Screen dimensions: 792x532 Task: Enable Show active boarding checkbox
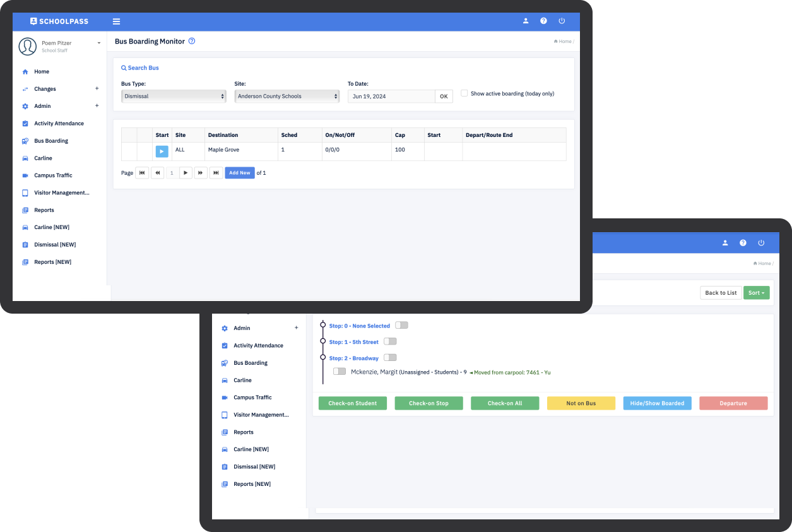464,93
